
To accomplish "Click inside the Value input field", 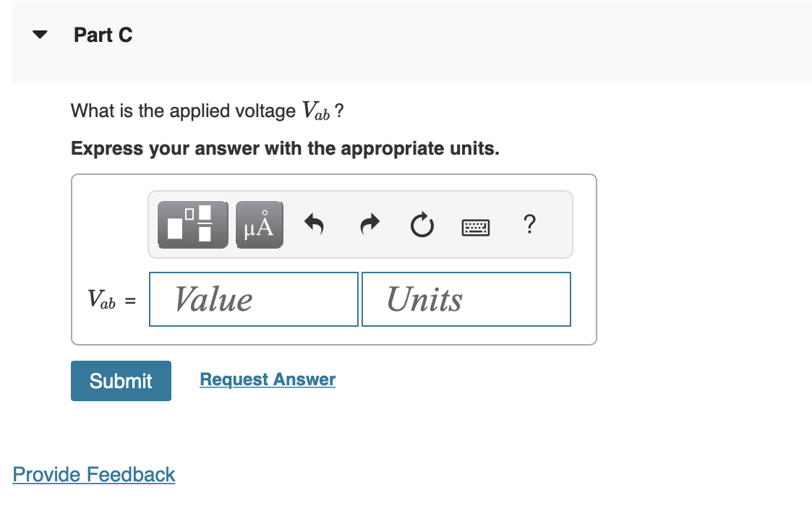I will 252,299.
